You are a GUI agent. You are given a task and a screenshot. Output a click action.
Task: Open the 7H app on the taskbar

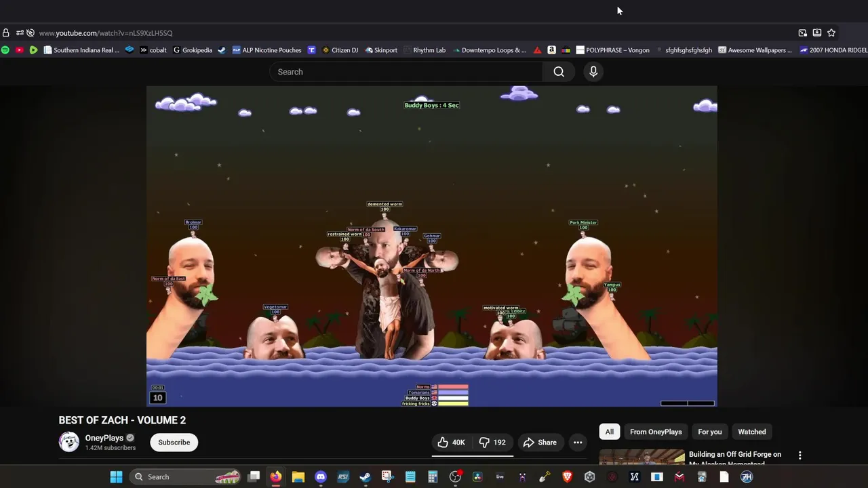[x=747, y=477]
